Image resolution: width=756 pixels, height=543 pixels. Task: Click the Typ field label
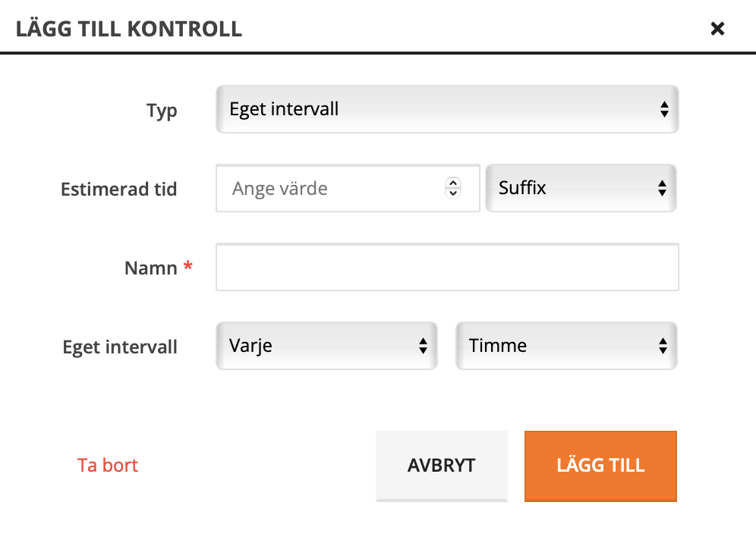[162, 111]
